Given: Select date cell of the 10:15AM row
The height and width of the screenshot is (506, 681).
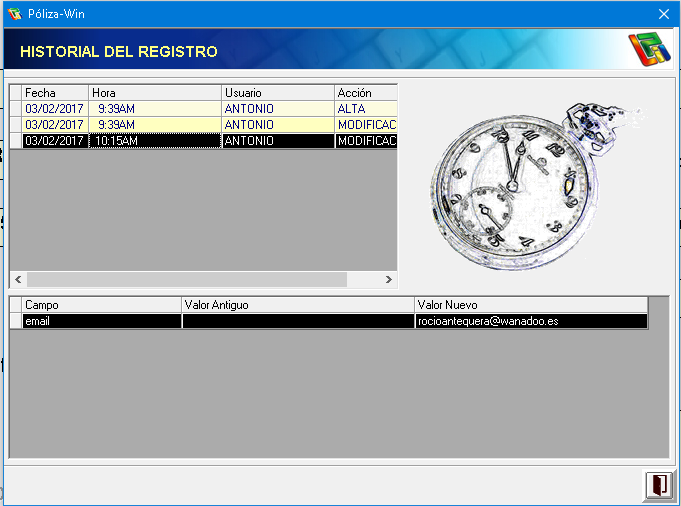Looking at the screenshot, I should [55, 141].
